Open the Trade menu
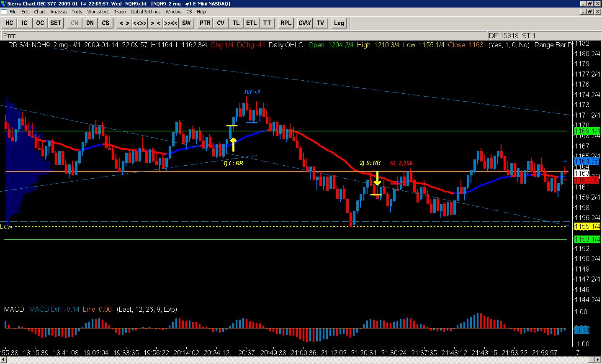The image size is (602, 364). [120, 12]
